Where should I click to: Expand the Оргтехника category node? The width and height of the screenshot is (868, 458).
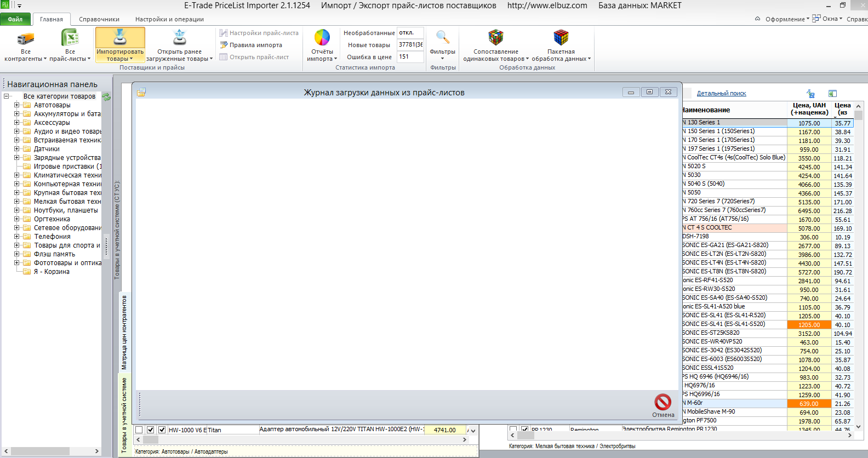pyautogui.click(x=17, y=219)
